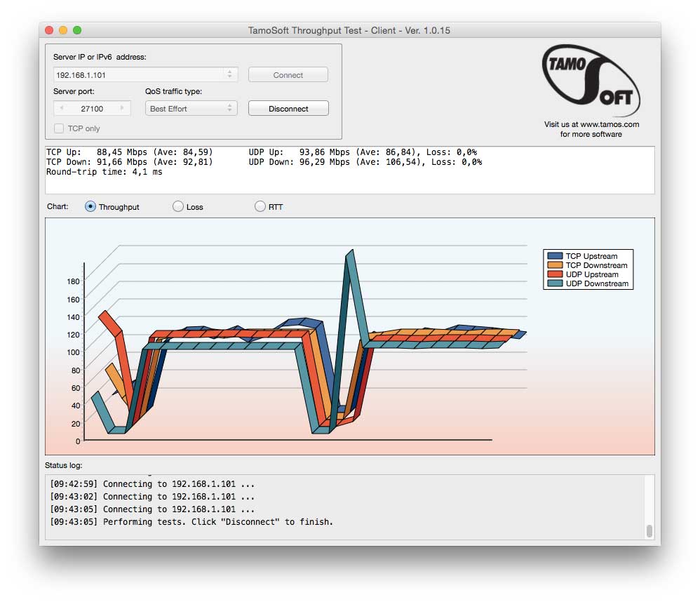Click the TCP Upstream blue legend swatch
Screen dimensions: 700x602
pyautogui.click(x=555, y=256)
